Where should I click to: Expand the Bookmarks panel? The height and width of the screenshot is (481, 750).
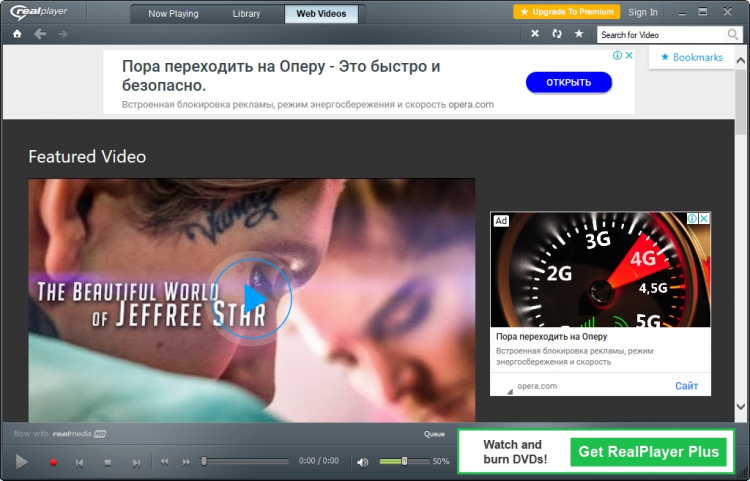coord(692,57)
